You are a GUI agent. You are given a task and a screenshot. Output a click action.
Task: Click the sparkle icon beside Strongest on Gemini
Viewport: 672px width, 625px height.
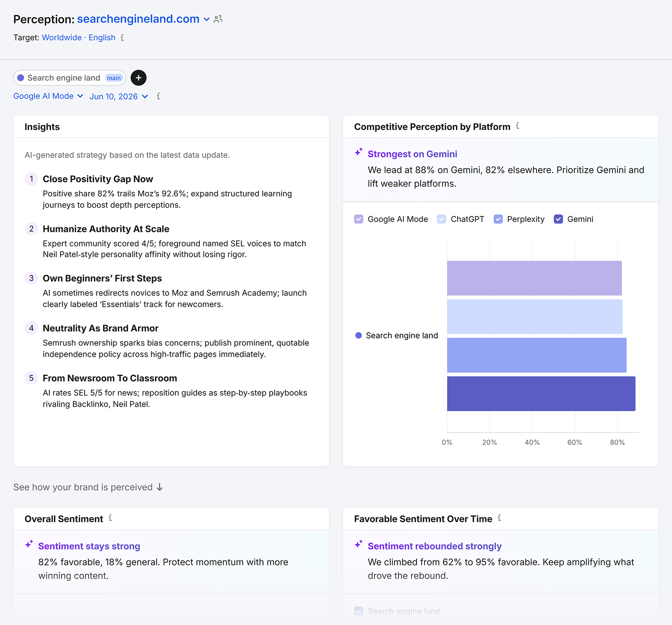(x=358, y=152)
